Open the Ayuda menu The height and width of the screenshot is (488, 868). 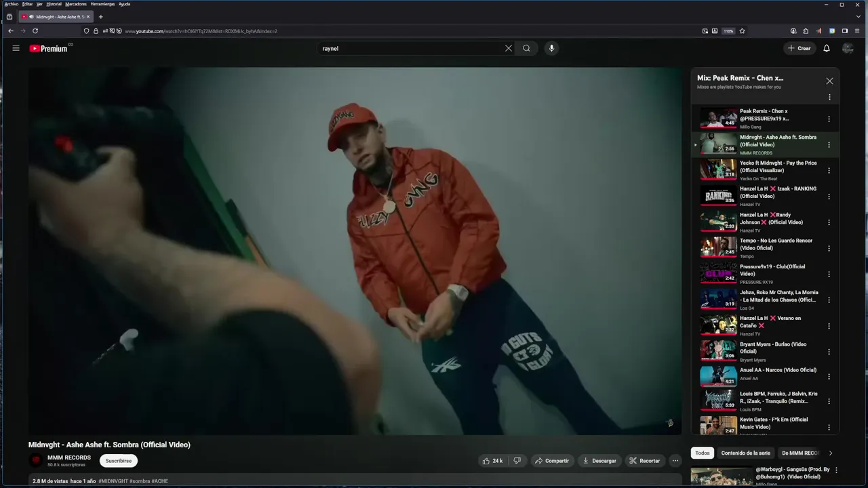124,4
